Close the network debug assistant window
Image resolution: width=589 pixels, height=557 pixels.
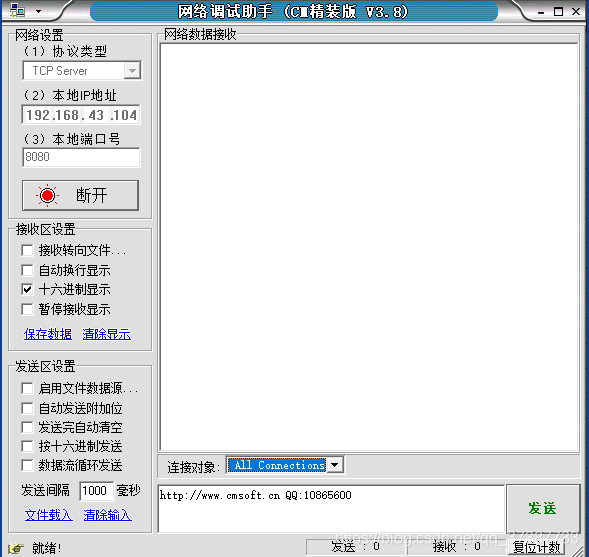click(576, 12)
